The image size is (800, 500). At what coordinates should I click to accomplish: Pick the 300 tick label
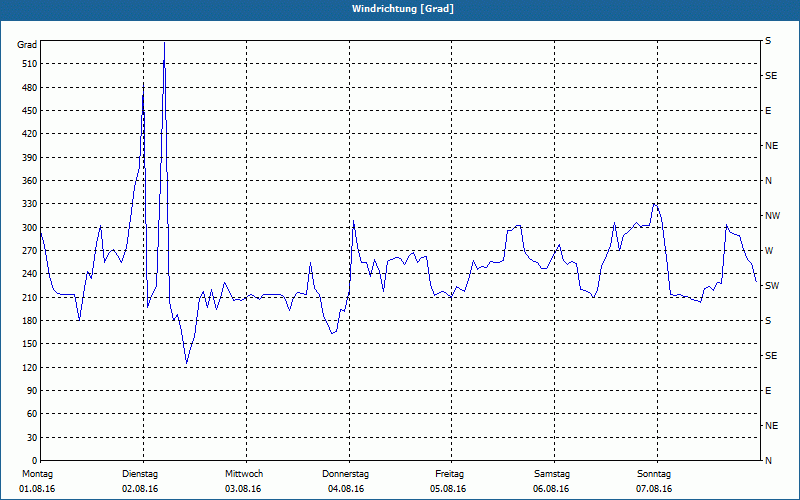(x=30, y=228)
